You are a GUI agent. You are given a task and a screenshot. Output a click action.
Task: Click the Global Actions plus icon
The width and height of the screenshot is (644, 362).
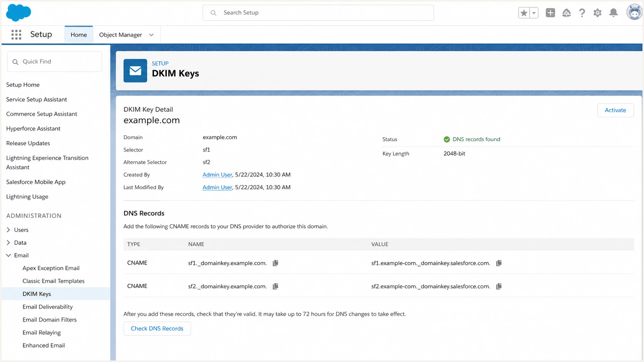coord(550,13)
